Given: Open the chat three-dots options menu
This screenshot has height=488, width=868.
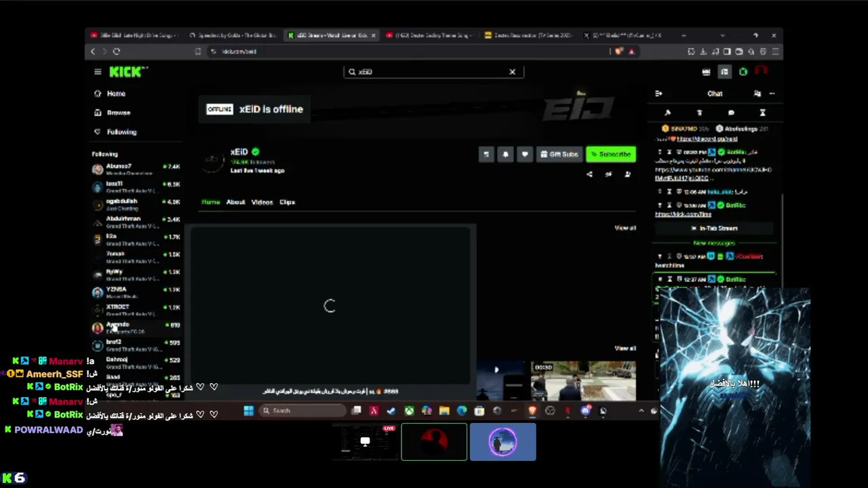Looking at the screenshot, I should pos(772,94).
